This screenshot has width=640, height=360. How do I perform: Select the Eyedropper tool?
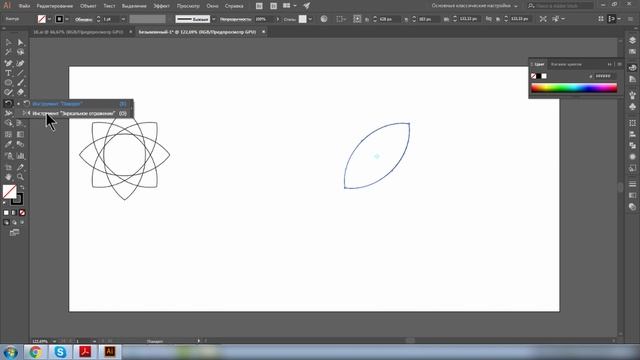pyautogui.click(x=8, y=144)
